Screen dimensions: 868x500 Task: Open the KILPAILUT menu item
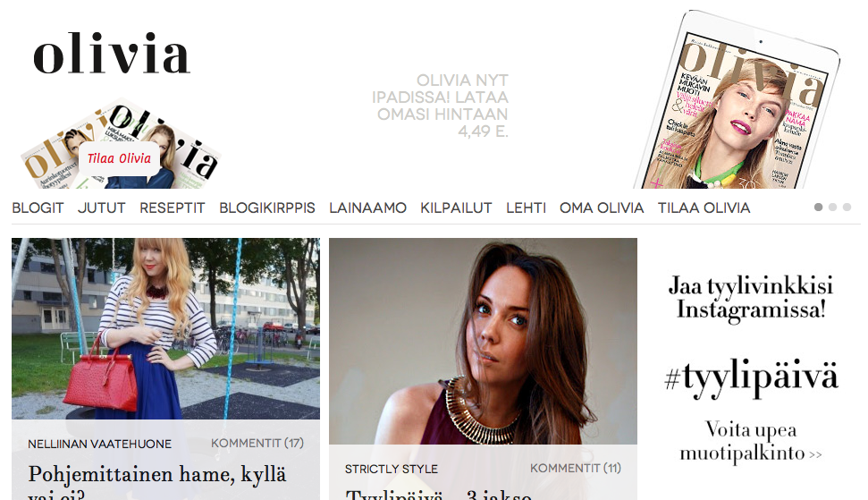coord(456,208)
